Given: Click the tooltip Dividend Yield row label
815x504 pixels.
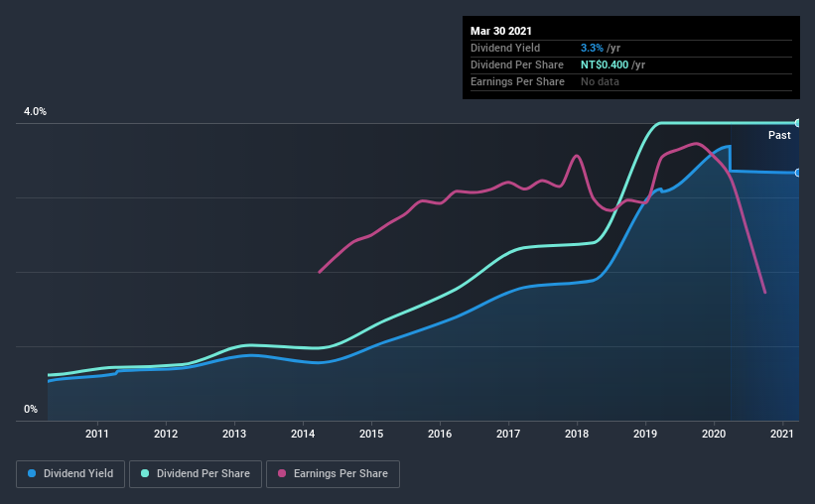Looking at the screenshot, I should [x=505, y=48].
